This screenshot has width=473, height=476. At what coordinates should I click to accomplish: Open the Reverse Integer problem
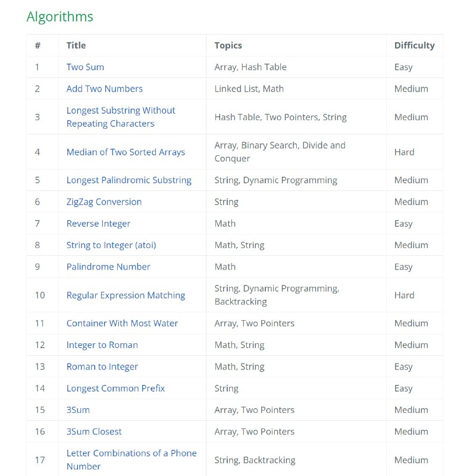[98, 224]
